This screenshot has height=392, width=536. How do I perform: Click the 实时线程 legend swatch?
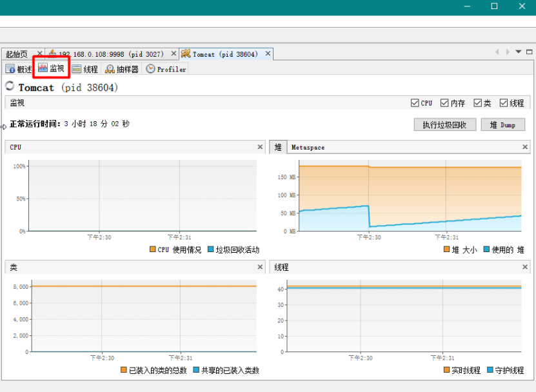[x=446, y=370]
